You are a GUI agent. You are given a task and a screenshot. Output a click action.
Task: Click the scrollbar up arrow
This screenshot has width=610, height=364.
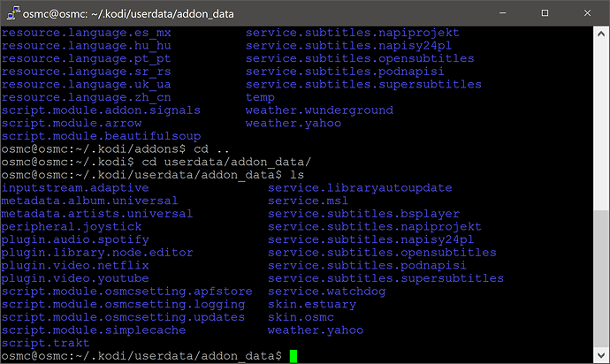601,34
